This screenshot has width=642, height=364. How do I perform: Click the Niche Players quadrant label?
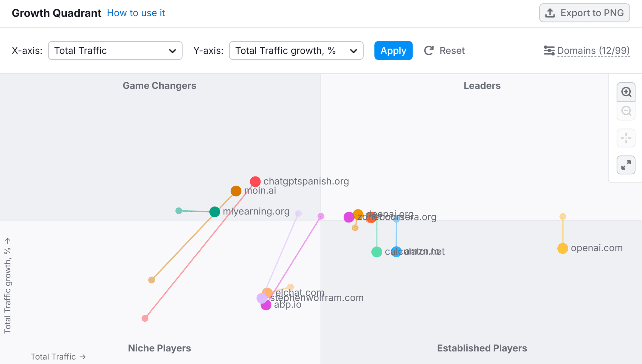pyautogui.click(x=159, y=348)
